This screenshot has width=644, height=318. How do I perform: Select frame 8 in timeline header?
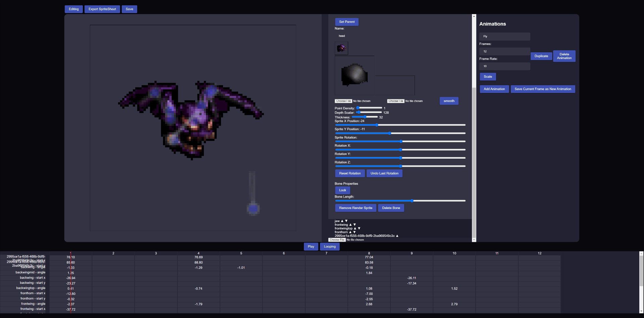369,253
